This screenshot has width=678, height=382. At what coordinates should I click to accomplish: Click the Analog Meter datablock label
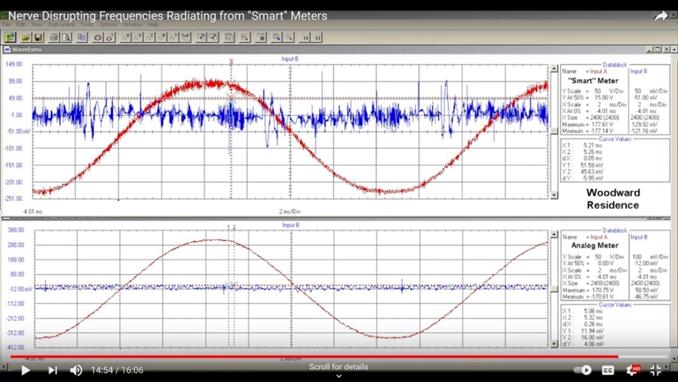(595, 245)
